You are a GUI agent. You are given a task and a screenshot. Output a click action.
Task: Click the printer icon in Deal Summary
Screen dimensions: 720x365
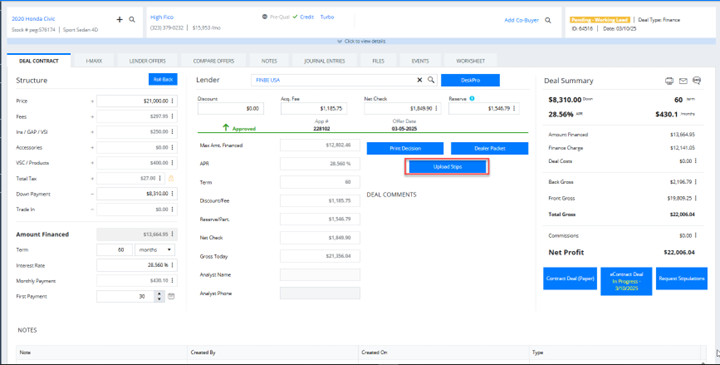click(669, 81)
